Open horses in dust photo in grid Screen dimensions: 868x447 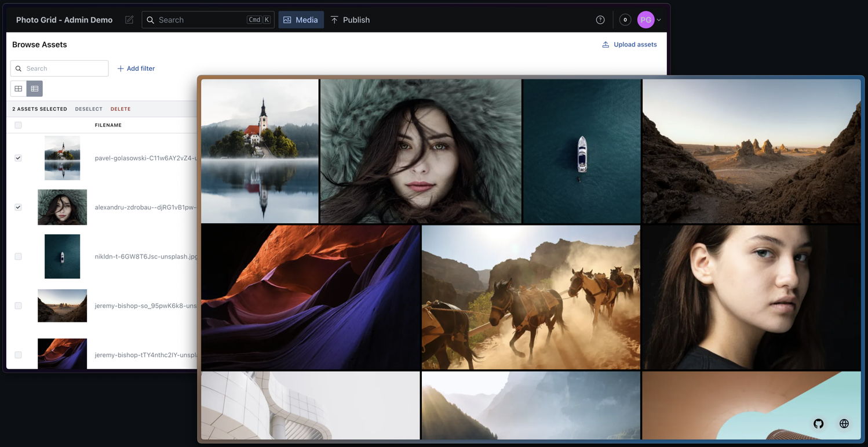click(x=531, y=297)
